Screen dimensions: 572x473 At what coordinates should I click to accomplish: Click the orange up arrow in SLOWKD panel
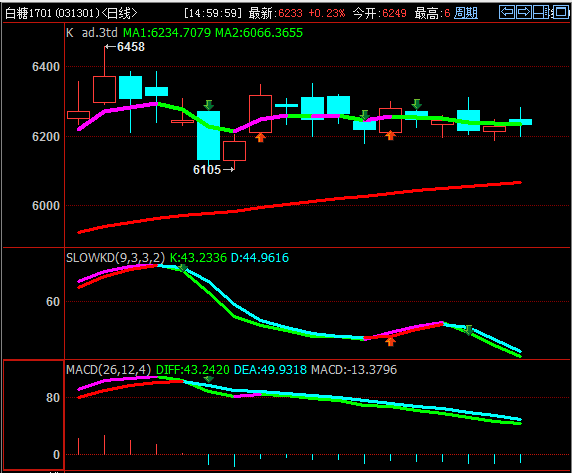390,342
